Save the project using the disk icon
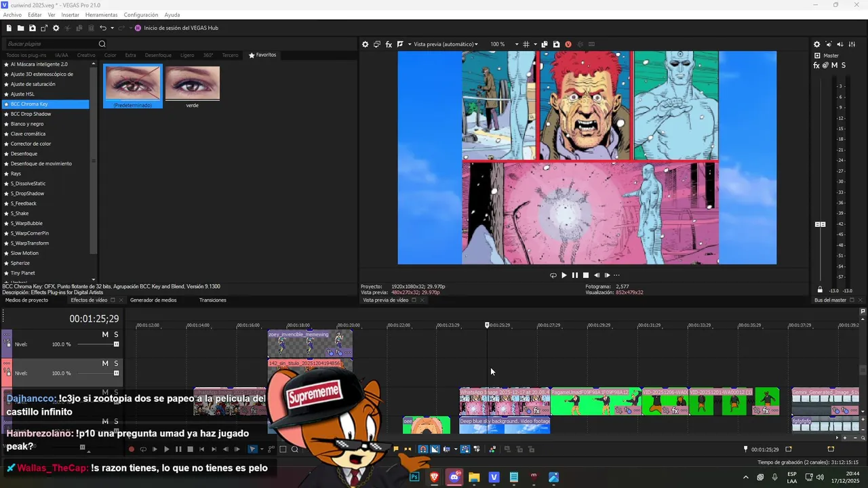The image size is (868, 488). click(32, 28)
